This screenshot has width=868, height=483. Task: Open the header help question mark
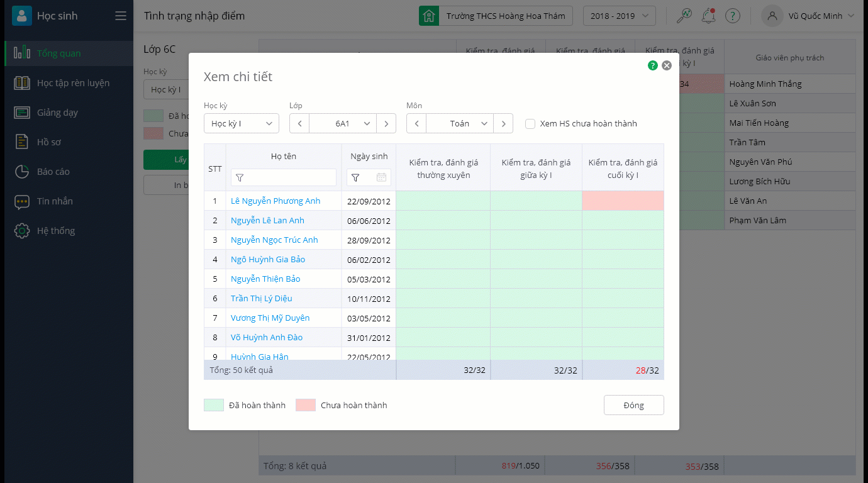tap(732, 16)
